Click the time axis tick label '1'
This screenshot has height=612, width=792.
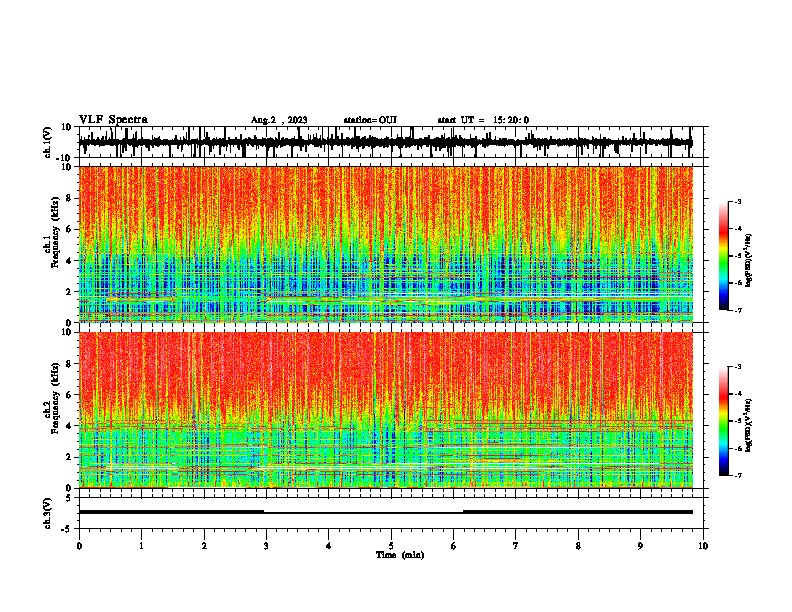pos(141,546)
